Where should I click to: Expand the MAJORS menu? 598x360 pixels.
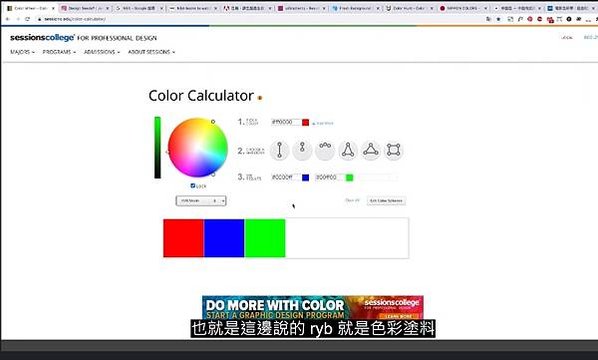pyautogui.click(x=22, y=52)
